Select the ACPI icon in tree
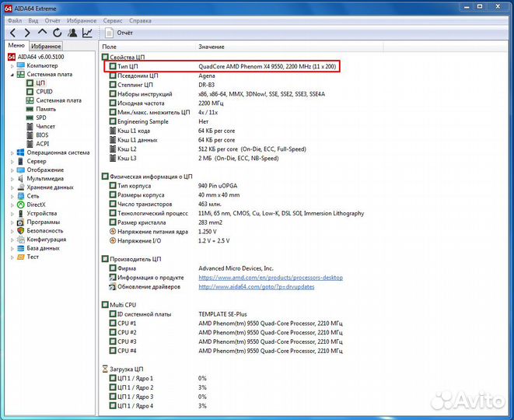This screenshot has height=420, width=514. (30, 144)
